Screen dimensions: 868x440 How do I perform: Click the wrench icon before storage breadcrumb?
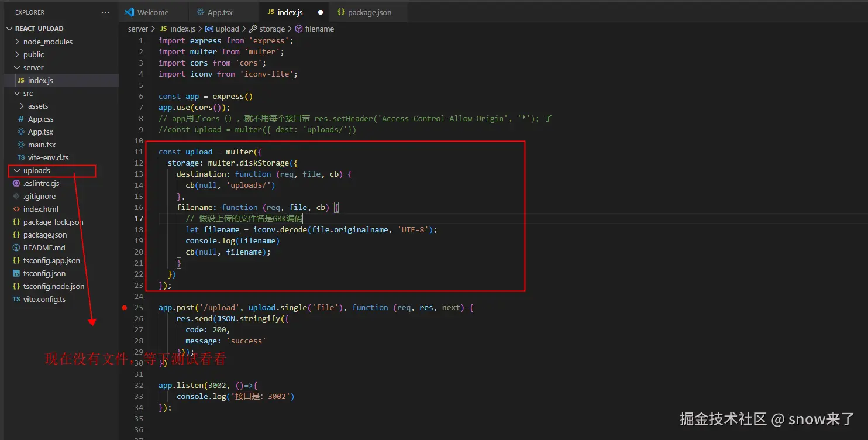(253, 29)
